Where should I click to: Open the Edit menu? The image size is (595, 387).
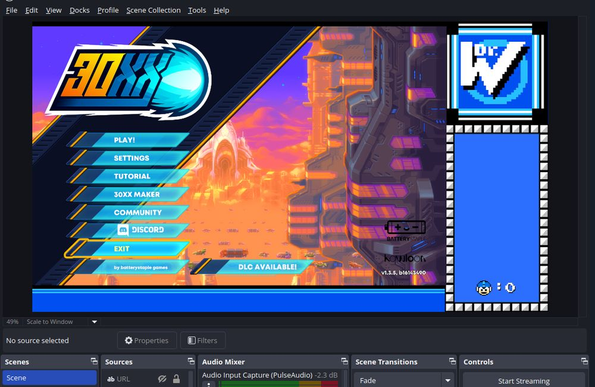(x=31, y=10)
